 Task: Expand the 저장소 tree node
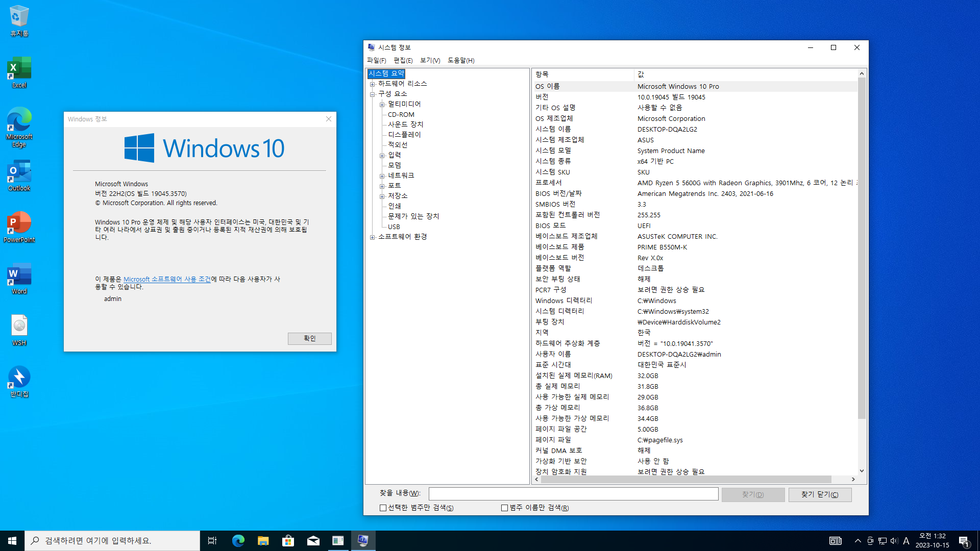tap(382, 196)
